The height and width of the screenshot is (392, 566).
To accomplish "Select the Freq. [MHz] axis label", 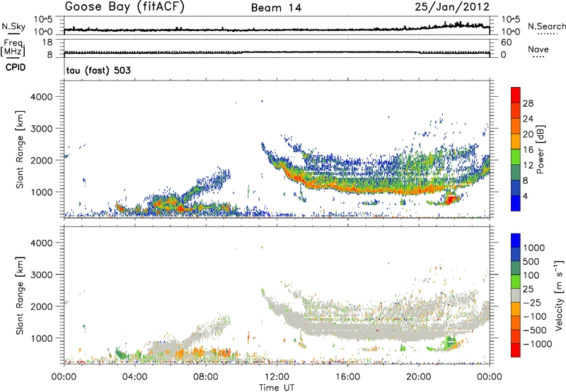I will click(x=13, y=48).
